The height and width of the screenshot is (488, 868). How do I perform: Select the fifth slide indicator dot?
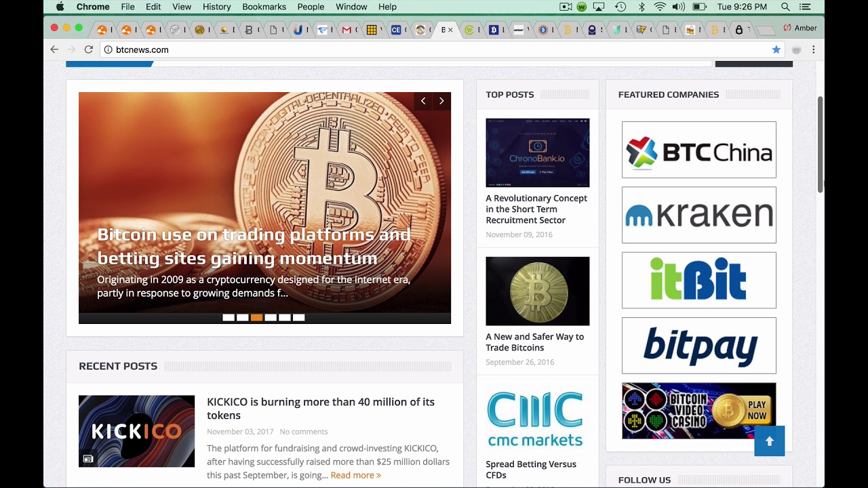[285, 317]
